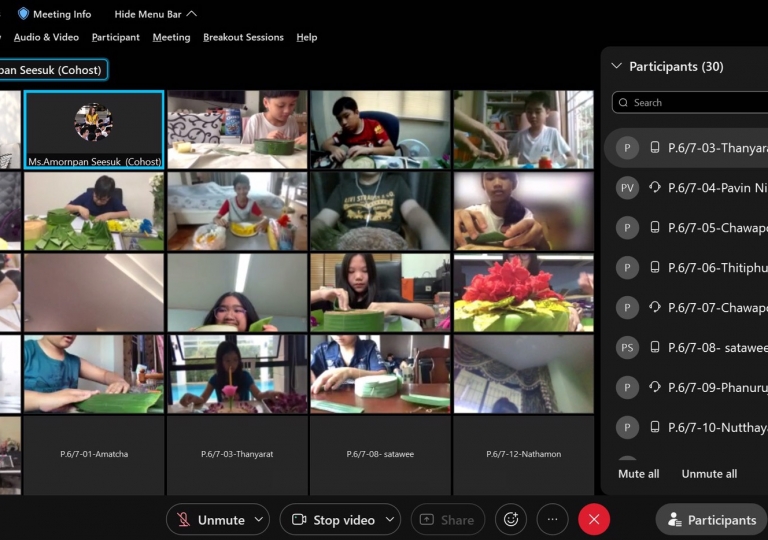The width and height of the screenshot is (768, 540).
Task: Select participant P.6/7-03-Thanyarat in list
Action: [x=687, y=148]
